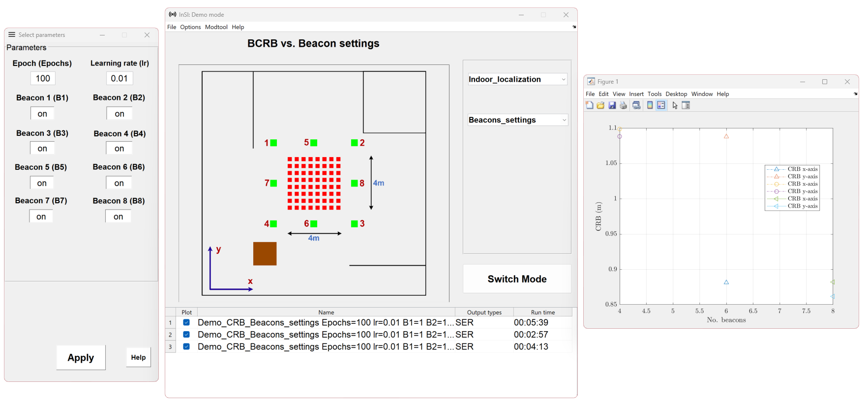Uncheck the Plot checkbox in row 1
868x407 pixels.
click(186, 322)
